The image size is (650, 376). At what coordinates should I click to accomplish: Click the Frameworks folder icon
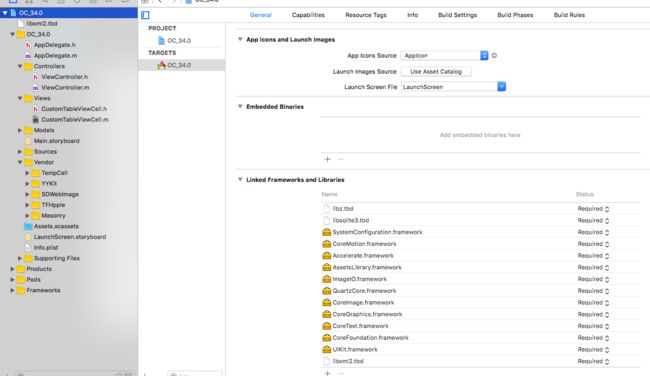point(21,290)
